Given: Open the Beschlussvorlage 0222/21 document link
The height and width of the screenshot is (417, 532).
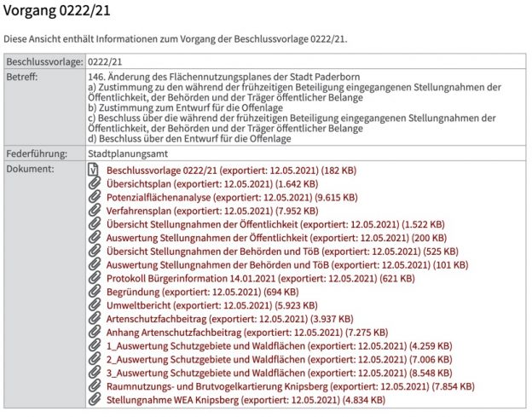Looking at the screenshot, I should [x=231, y=171].
